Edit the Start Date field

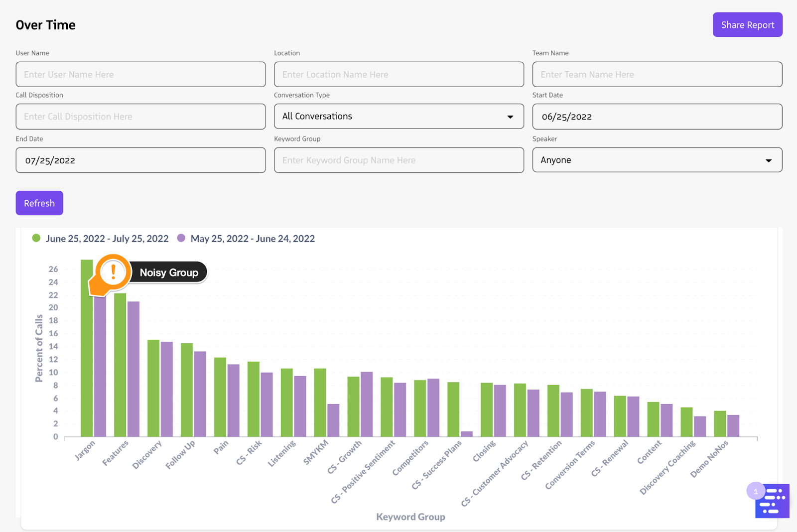point(657,117)
